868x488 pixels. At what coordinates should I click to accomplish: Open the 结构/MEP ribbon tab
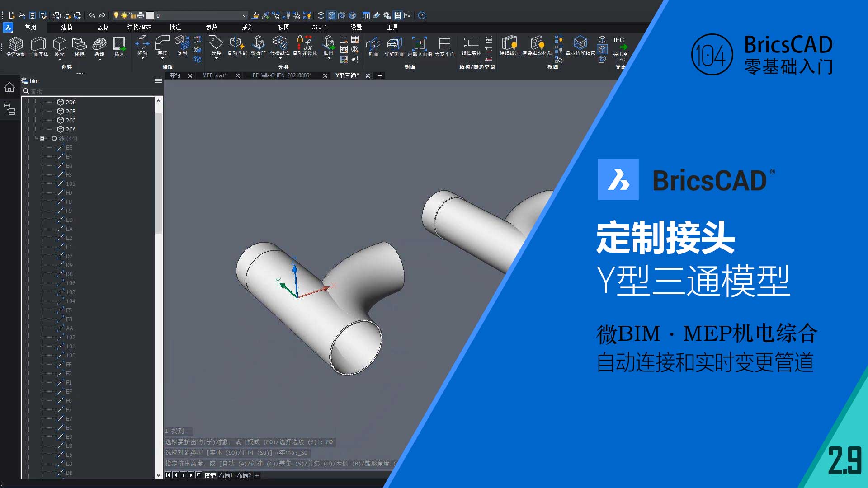click(x=139, y=27)
